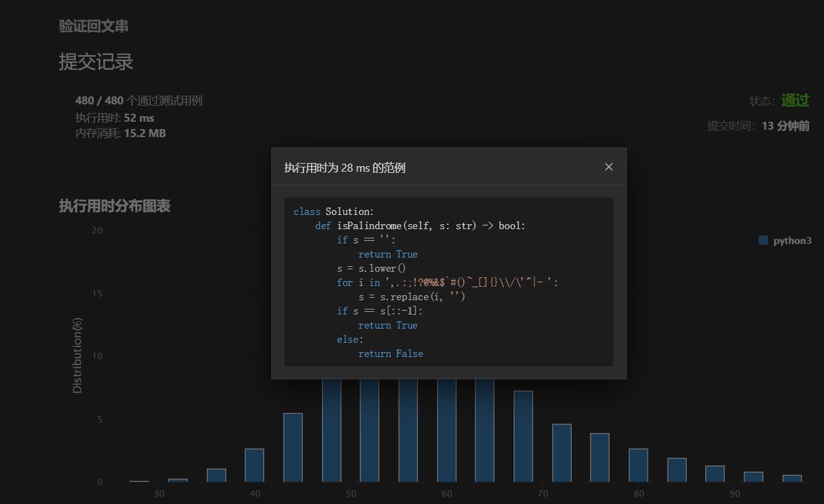Viewport: 824px width, 504px height.
Task: Open the 验证回文串 problem link
Action: (93, 26)
